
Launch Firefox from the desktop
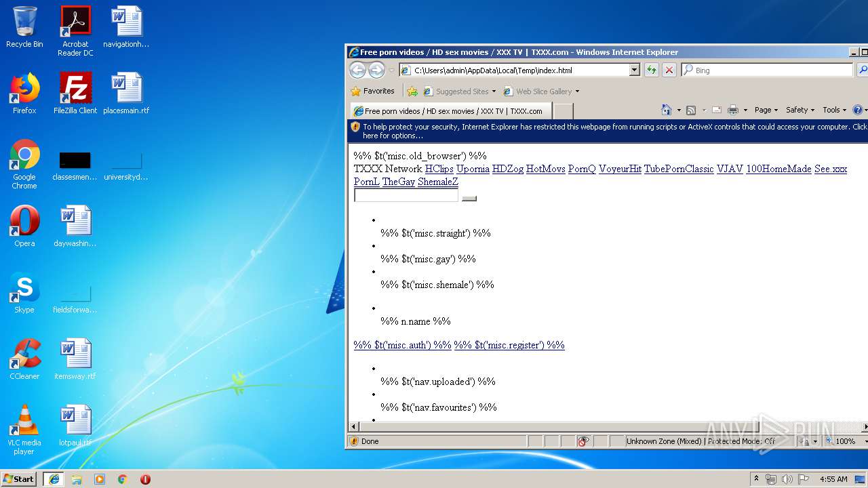click(x=24, y=94)
